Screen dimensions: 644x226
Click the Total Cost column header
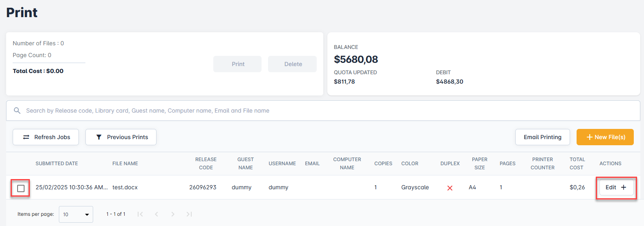[x=577, y=164]
